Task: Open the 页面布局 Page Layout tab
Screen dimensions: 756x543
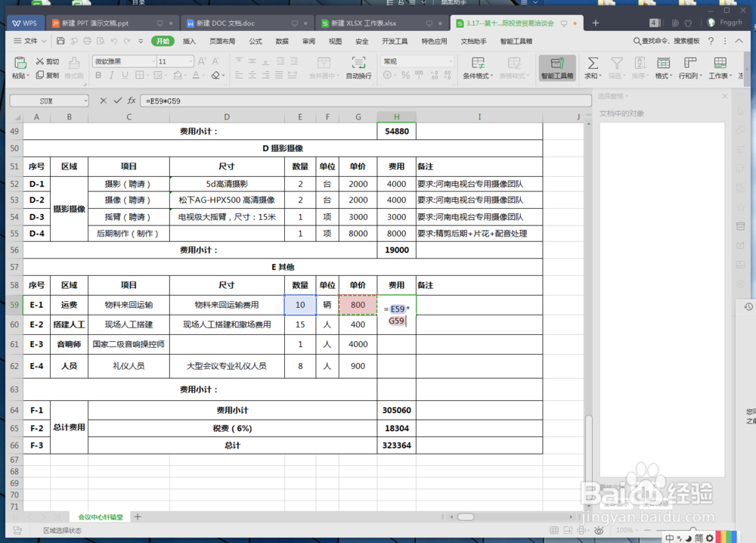Action: click(x=222, y=41)
